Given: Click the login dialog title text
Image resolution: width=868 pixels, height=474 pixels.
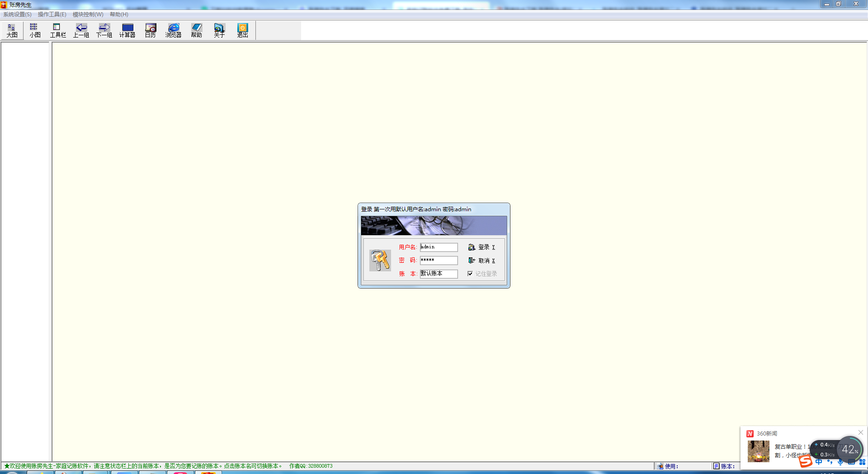Looking at the screenshot, I should [x=416, y=209].
